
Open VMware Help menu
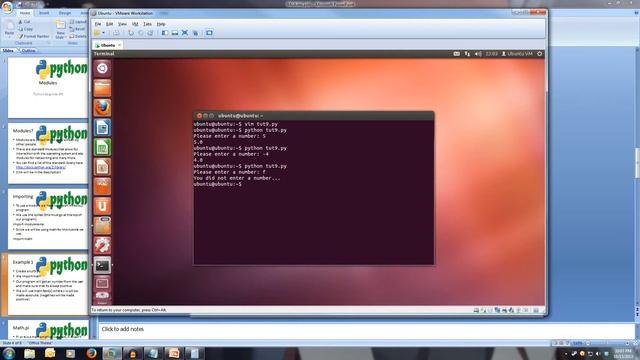[161, 24]
